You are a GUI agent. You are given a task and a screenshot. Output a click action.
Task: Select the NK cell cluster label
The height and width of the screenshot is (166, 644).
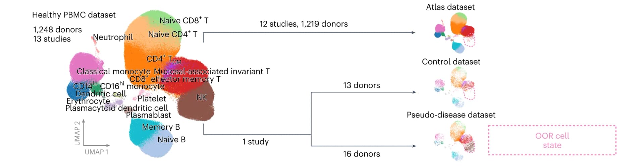[202, 97]
